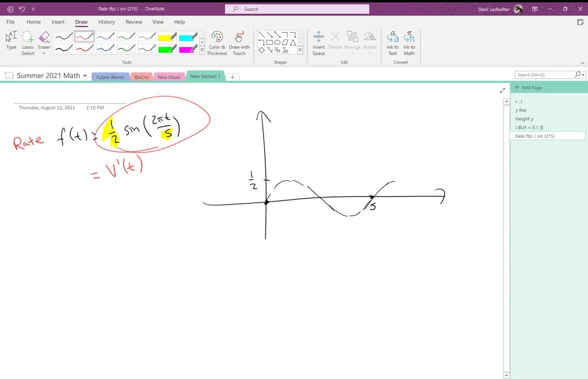588x379 pixels.
Task: Open the History ribbon tab
Action: pyautogui.click(x=106, y=22)
